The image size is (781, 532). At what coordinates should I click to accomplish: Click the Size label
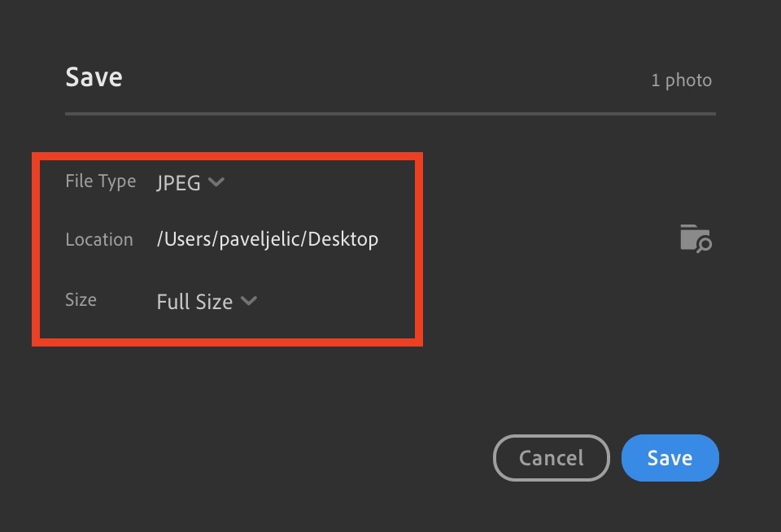click(81, 300)
